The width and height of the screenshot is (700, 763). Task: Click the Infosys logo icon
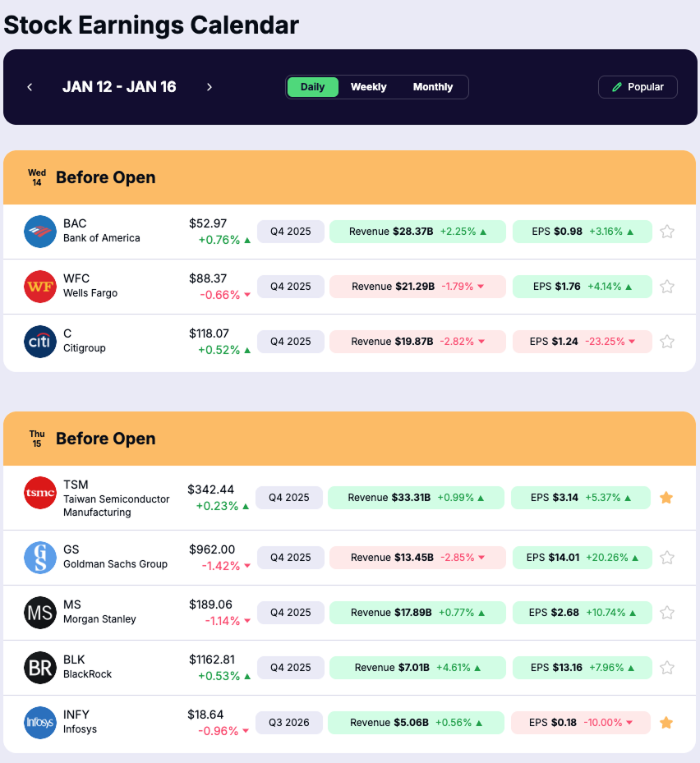[39, 722]
